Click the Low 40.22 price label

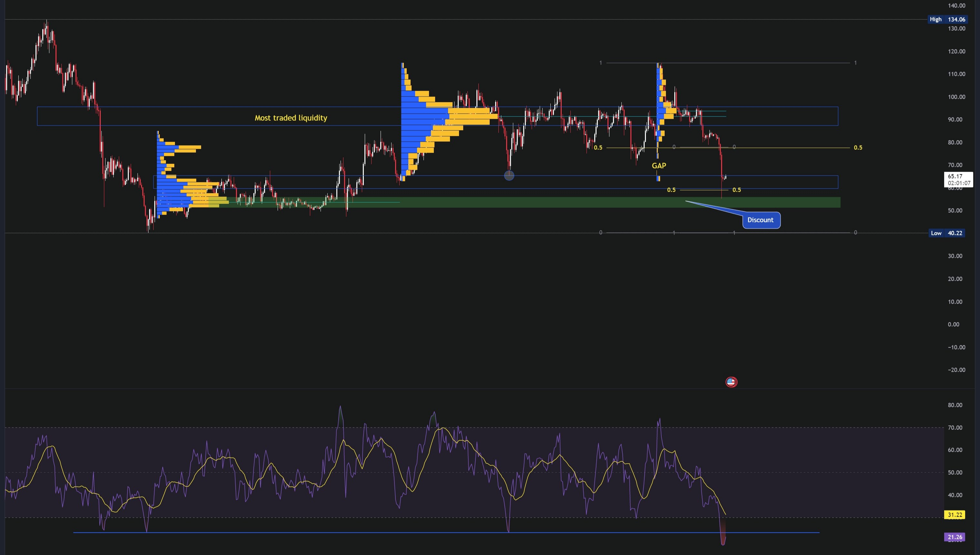pyautogui.click(x=946, y=233)
